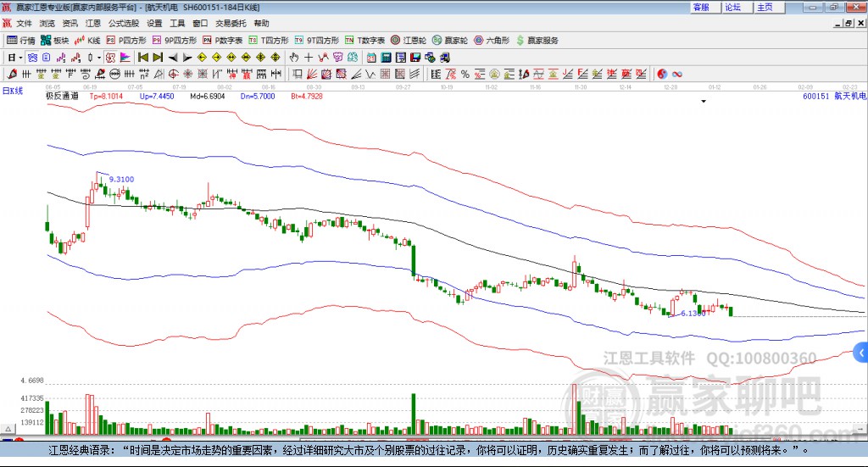
Task: Open 赢家服务 dollar-sign service
Action: 537,41
